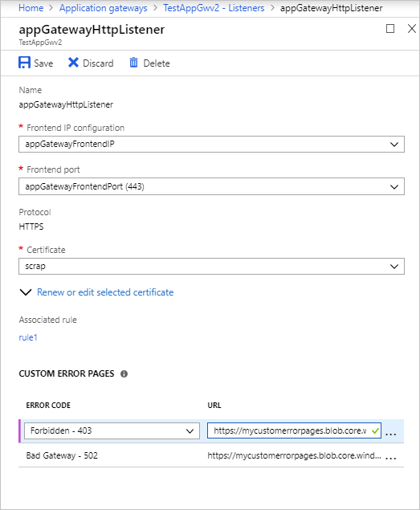Image resolution: width=420 pixels, height=510 pixels.
Task: Go to the Home breadcrumb
Action: (x=31, y=8)
